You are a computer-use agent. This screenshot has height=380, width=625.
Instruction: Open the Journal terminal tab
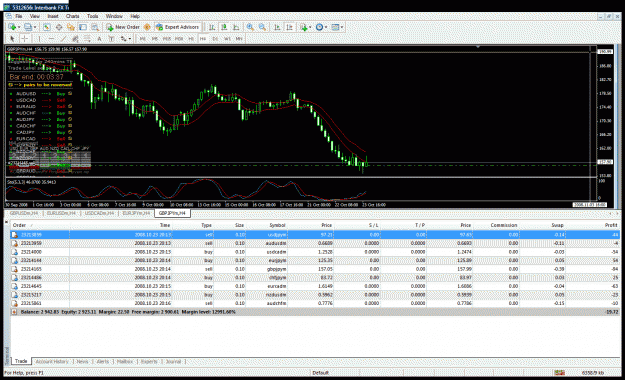click(173, 361)
